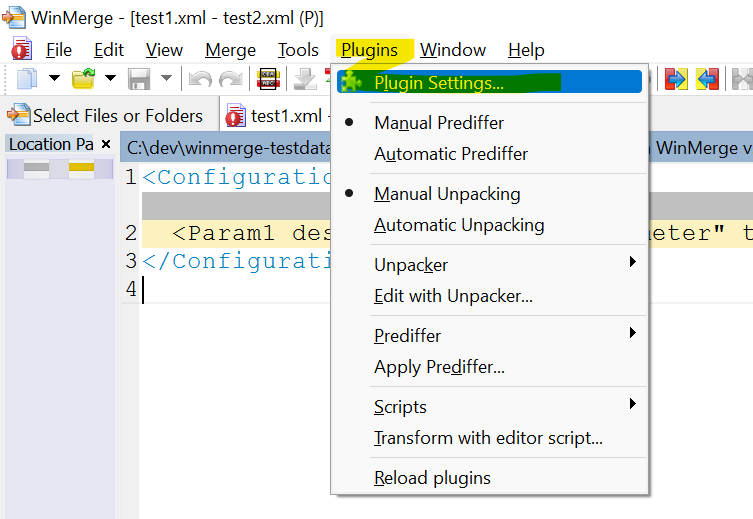The height and width of the screenshot is (519, 753).
Task: Expand the Prediffer submenu
Action: tap(489, 336)
